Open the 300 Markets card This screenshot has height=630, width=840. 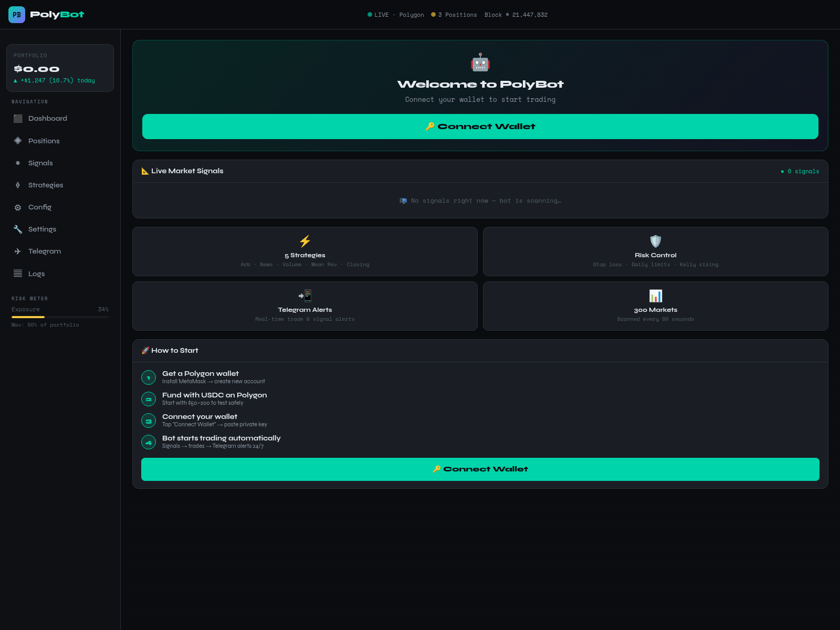tap(656, 306)
